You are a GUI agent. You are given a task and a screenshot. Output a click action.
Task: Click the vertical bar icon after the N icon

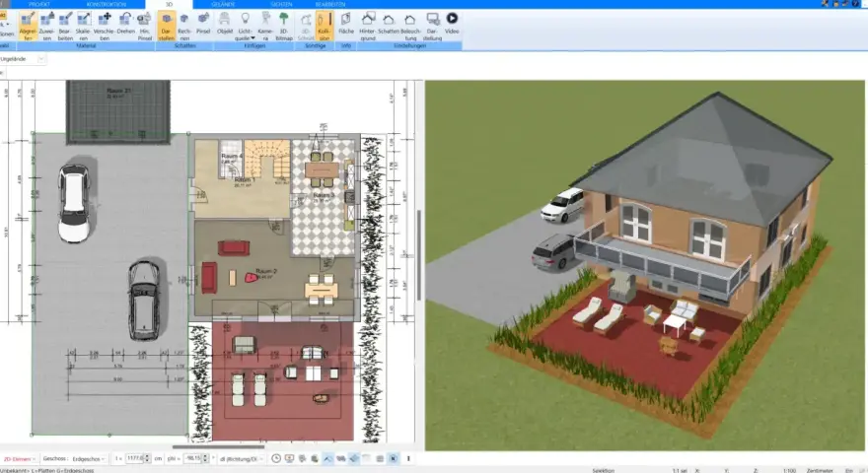point(408,458)
